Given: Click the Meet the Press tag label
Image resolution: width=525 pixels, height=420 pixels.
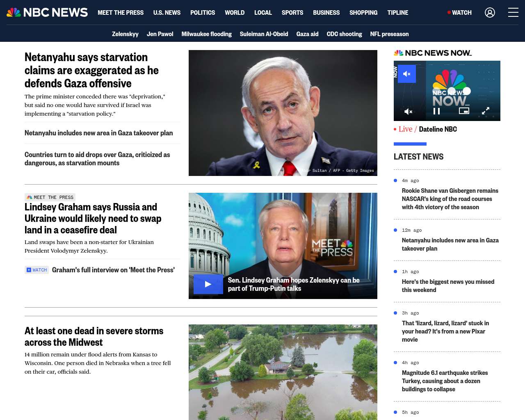Looking at the screenshot, I should (x=50, y=197).
